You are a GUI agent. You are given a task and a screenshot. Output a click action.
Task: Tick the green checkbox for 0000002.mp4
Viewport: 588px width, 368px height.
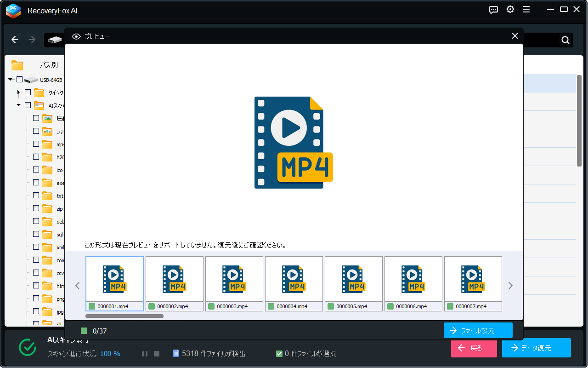point(152,306)
